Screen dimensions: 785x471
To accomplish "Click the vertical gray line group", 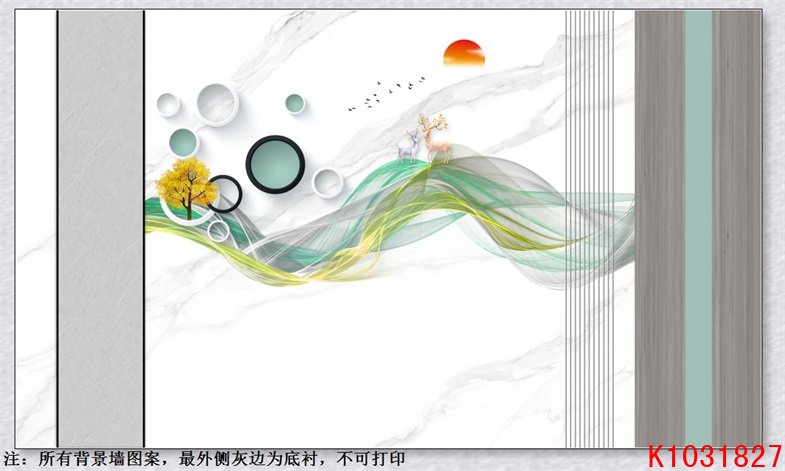I will tap(589, 228).
